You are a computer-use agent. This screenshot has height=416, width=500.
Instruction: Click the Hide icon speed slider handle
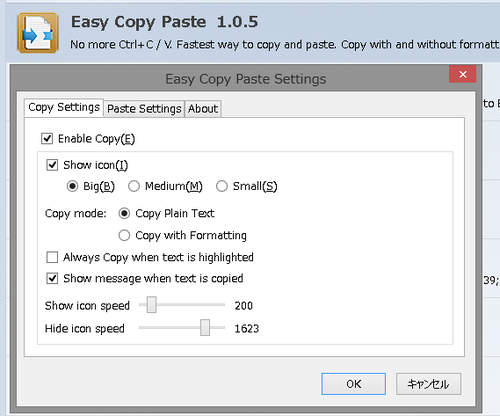(205, 328)
